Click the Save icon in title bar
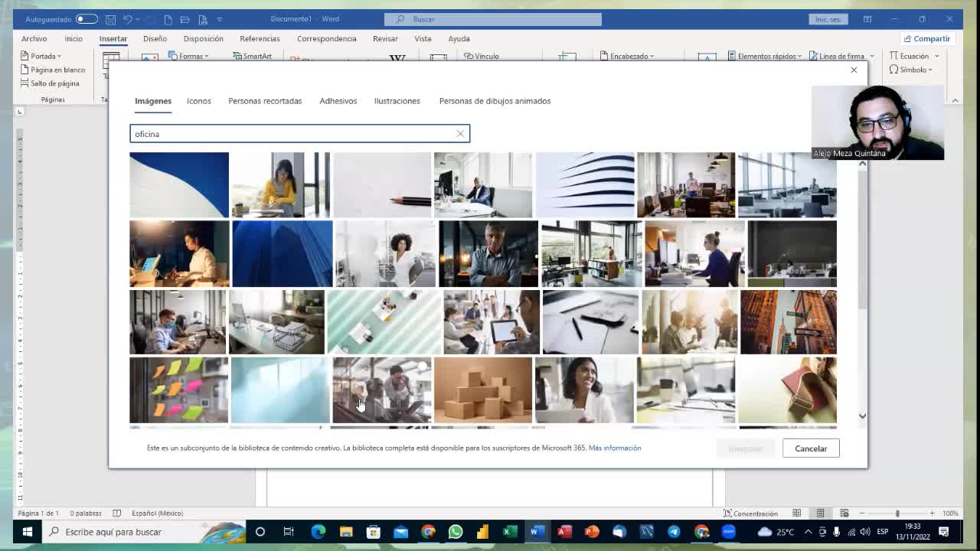 click(x=111, y=19)
